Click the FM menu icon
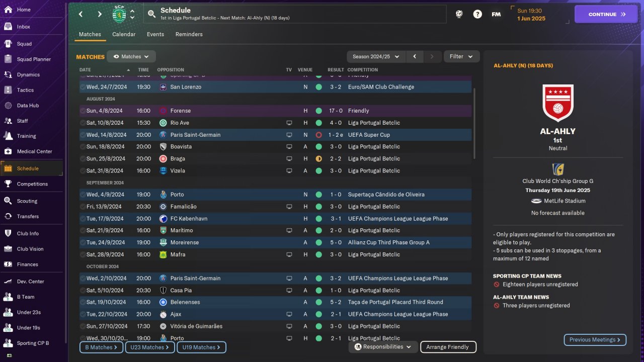The image size is (644, 362). 496,14
